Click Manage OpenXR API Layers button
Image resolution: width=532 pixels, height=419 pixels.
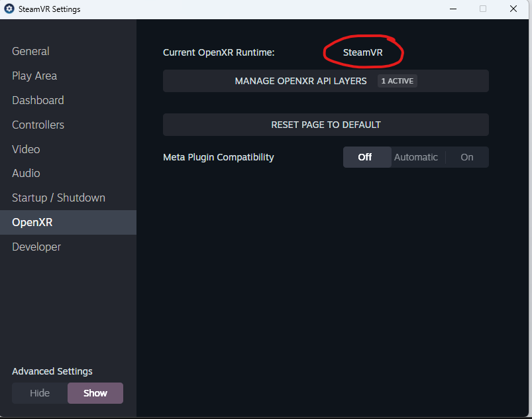326,81
